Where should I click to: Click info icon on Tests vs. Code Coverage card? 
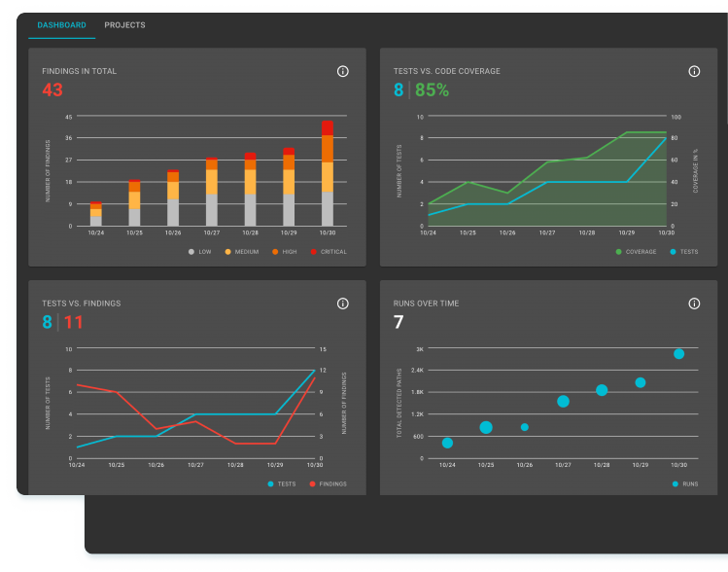coord(694,71)
